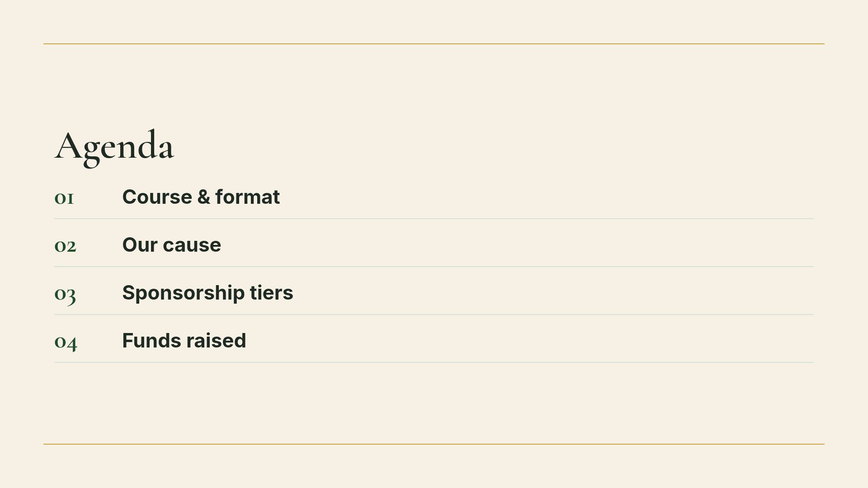This screenshot has width=868, height=488.
Task: Select the 03 agenda number
Action: pyautogui.click(x=65, y=295)
